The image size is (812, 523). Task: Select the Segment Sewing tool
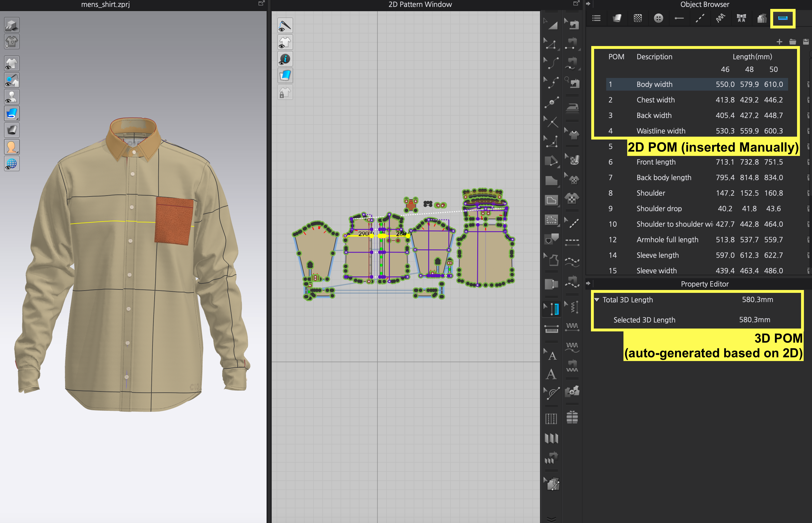(x=573, y=43)
